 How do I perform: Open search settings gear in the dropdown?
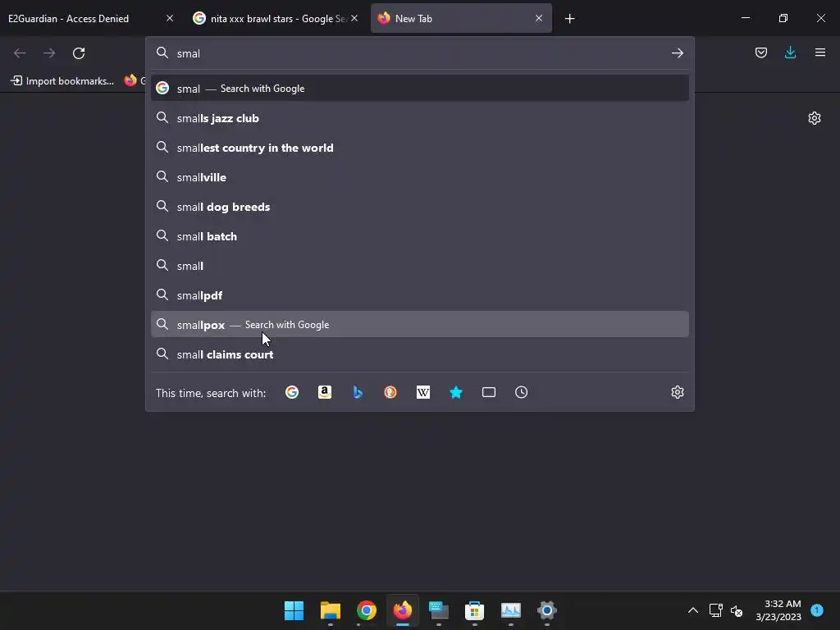tap(677, 392)
